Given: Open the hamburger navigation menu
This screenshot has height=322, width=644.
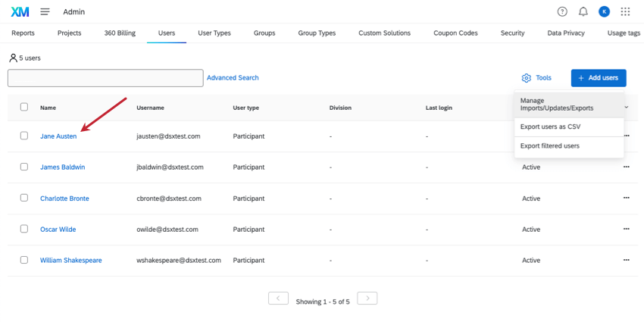Looking at the screenshot, I should 45,11.
